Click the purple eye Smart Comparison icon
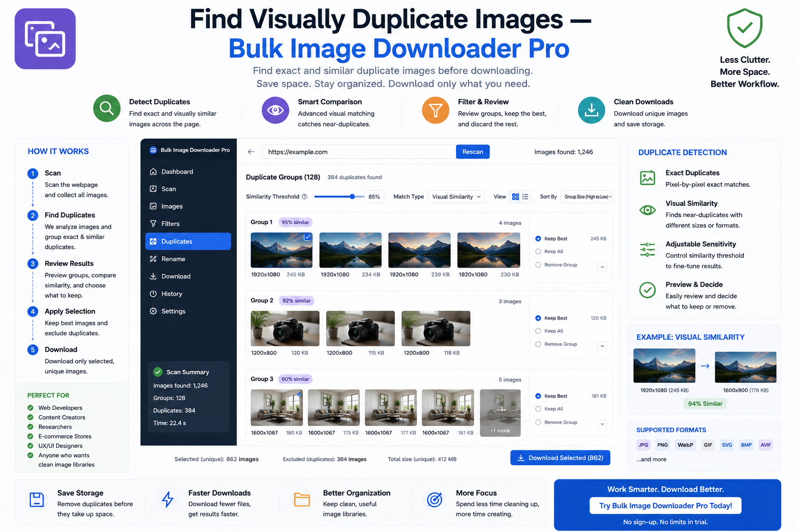This screenshot has height=532, width=798. click(x=275, y=110)
